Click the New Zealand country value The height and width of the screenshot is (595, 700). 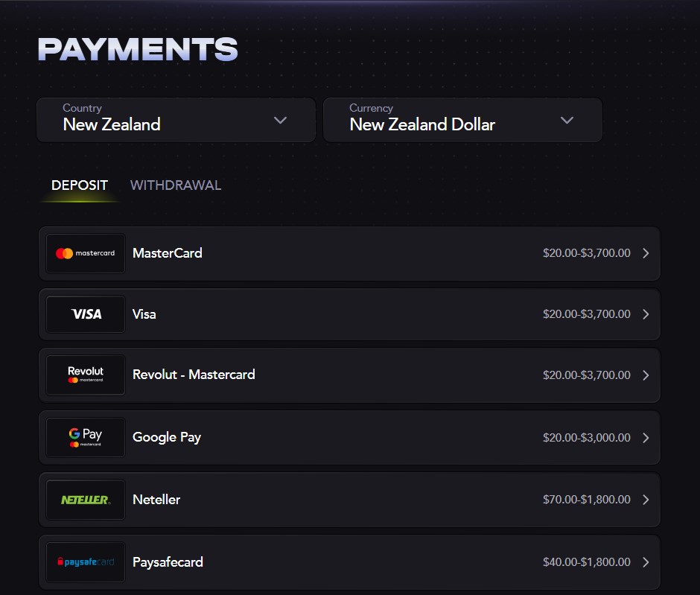112,124
